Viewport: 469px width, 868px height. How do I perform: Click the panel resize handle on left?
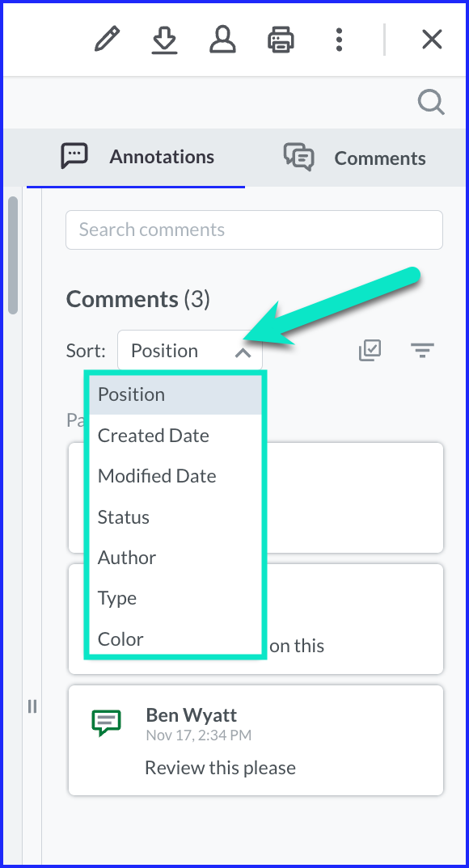[x=32, y=706]
